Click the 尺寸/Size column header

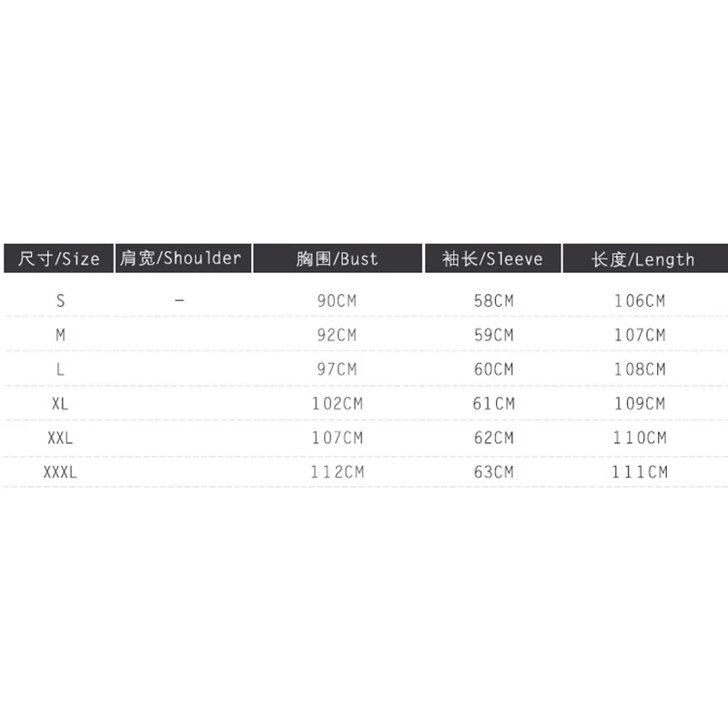(x=58, y=258)
